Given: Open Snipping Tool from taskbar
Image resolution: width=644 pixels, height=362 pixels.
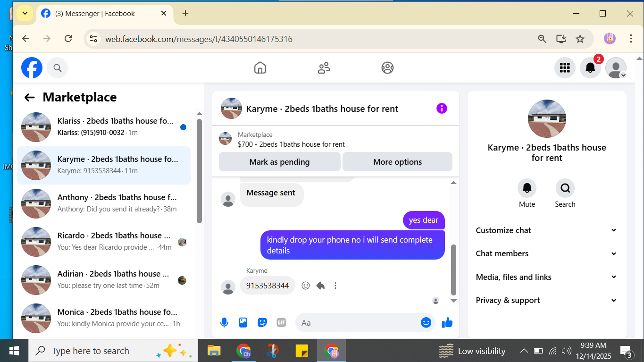Looking at the screenshot, I should [x=273, y=351].
